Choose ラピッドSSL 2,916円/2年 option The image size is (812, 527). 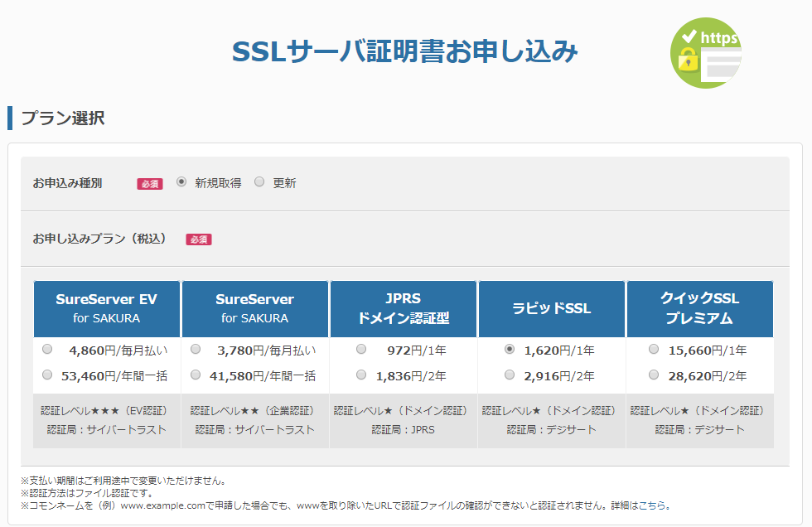510,375
